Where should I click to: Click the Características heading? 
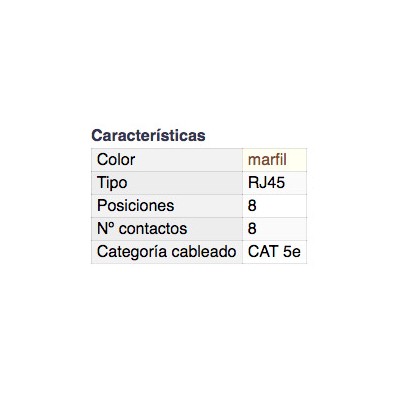pyautogui.click(x=148, y=135)
